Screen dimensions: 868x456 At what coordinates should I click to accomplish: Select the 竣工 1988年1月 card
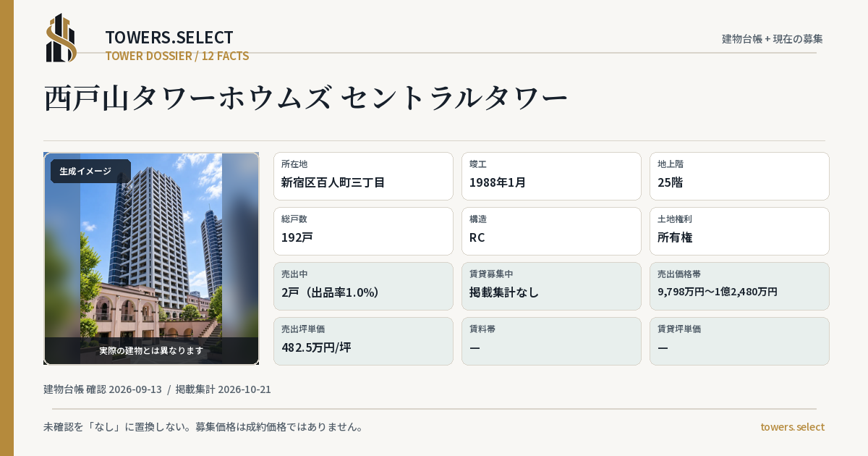coord(551,176)
